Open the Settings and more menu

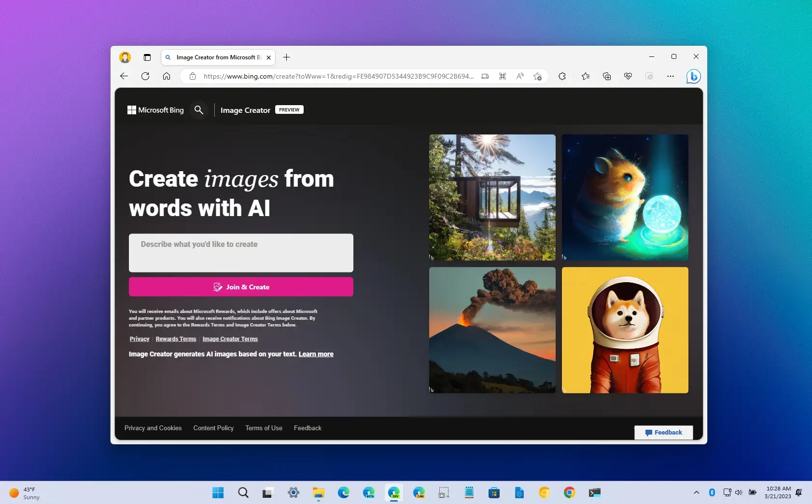pyautogui.click(x=671, y=76)
